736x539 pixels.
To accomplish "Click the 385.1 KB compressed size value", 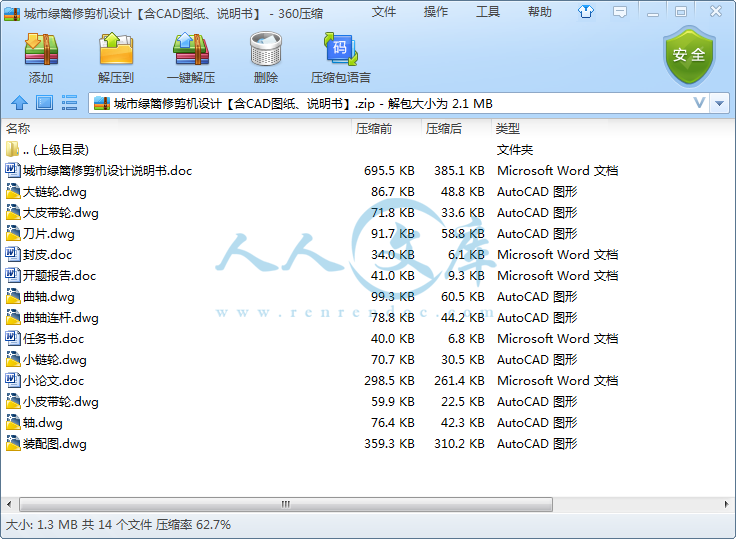I will pyautogui.click(x=459, y=170).
